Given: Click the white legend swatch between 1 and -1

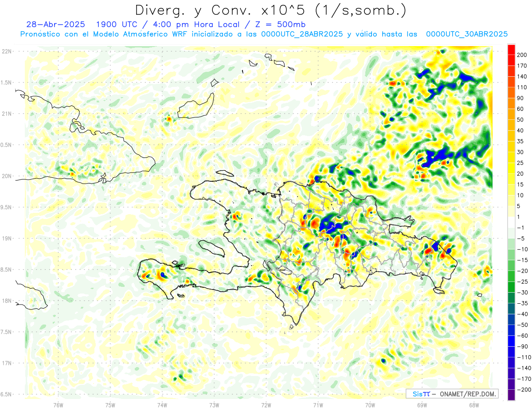Looking at the screenshot, I should point(511,222).
